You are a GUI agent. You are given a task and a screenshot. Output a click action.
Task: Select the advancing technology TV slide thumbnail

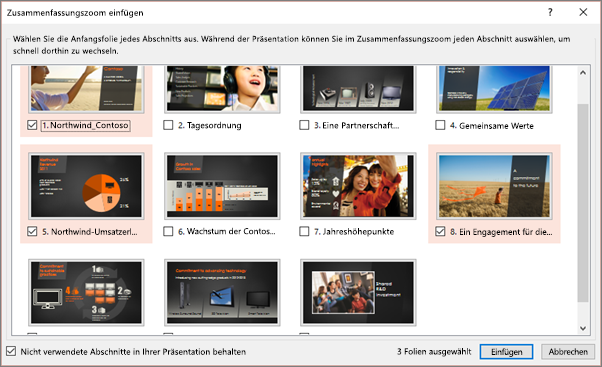pos(222,293)
